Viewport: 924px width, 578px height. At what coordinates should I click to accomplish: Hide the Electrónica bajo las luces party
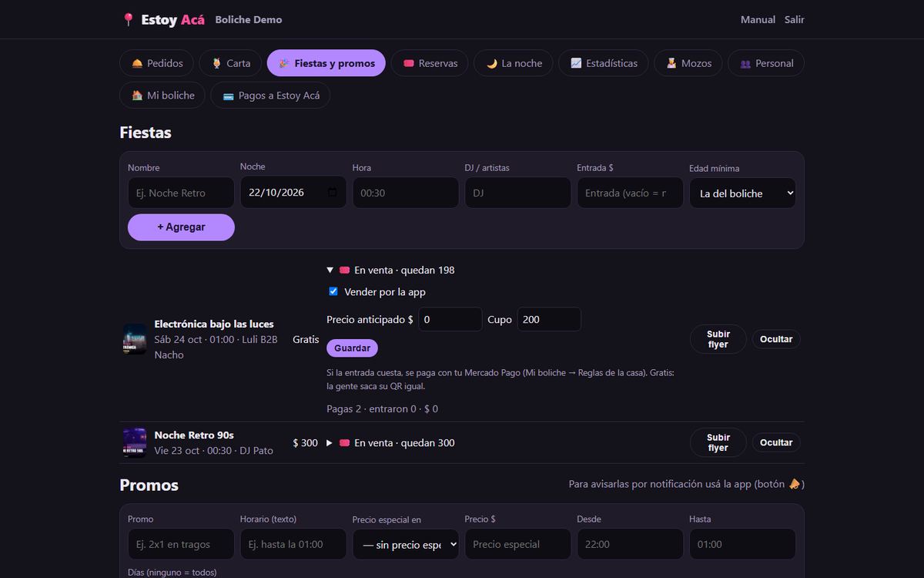[776, 339]
